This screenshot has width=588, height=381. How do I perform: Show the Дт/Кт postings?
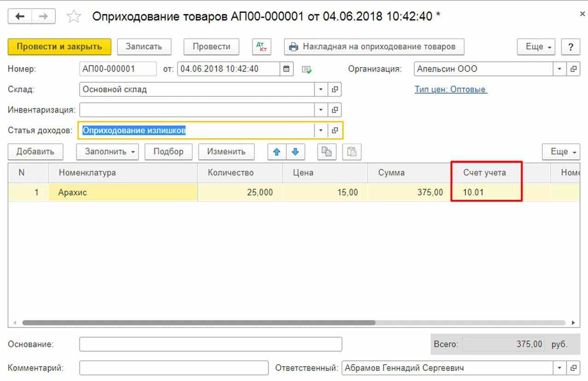pyautogui.click(x=262, y=47)
